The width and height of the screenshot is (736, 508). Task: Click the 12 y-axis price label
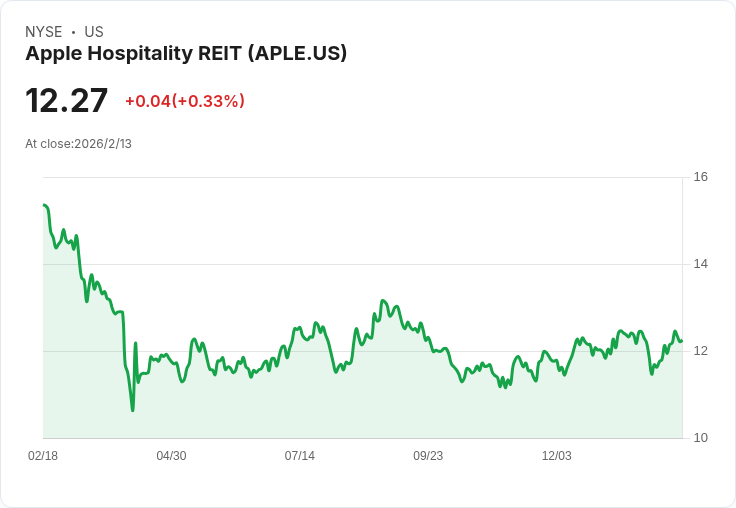[x=701, y=351]
